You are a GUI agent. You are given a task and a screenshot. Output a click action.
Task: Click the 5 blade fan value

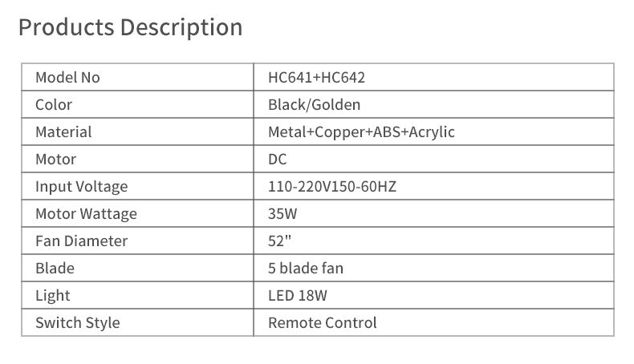[x=306, y=269]
